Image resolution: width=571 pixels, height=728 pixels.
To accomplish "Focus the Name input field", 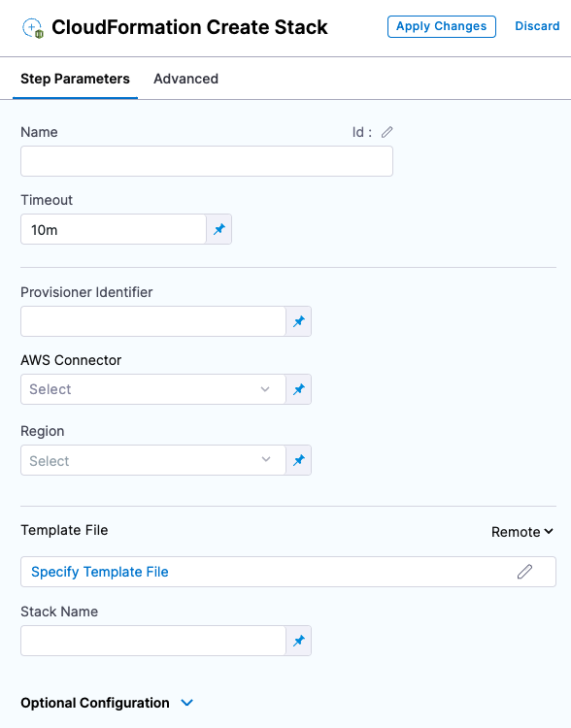I will (x=207, y=161).
